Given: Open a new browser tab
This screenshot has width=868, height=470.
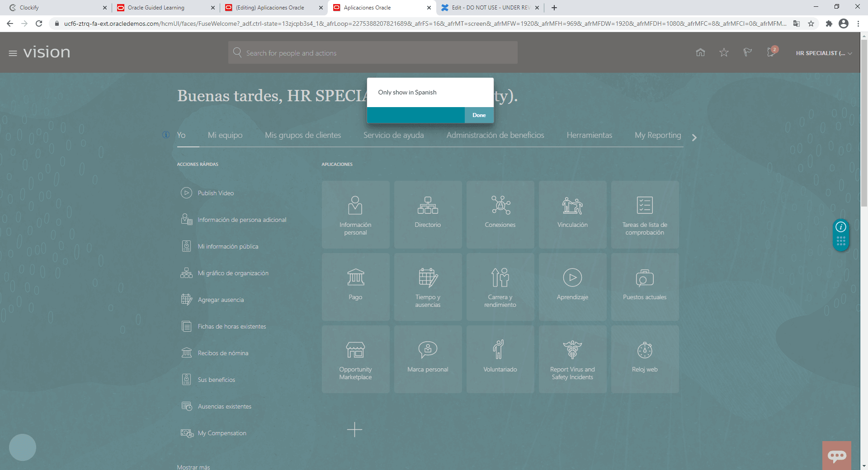Looking at the screenshot, I should [554, 8].
